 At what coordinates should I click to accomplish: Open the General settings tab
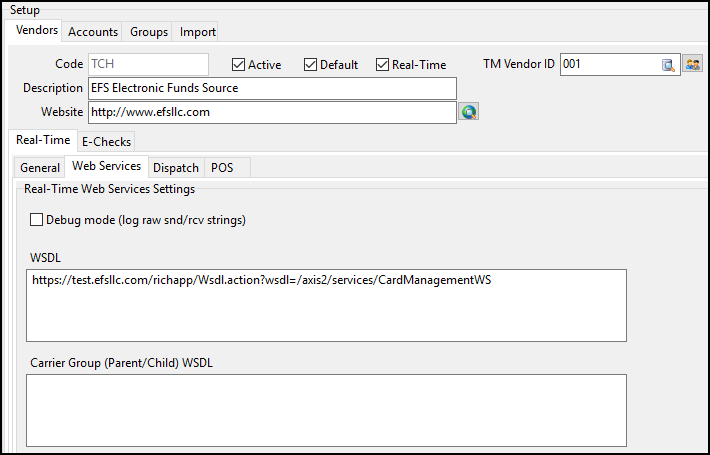pos(40,168)
